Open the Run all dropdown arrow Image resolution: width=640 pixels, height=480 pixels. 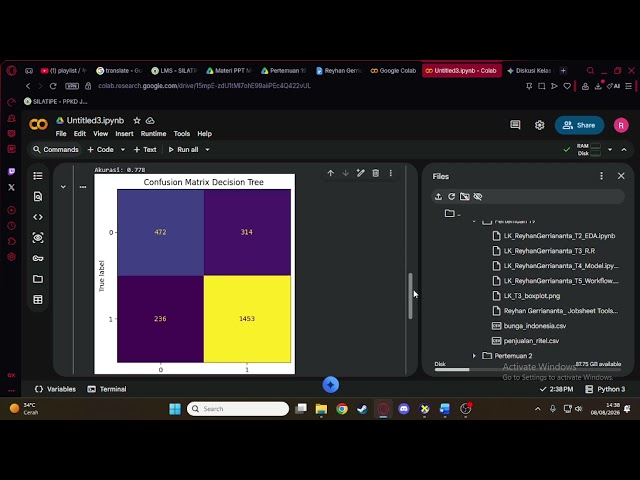pyautogui.click(x=207, y=150)
